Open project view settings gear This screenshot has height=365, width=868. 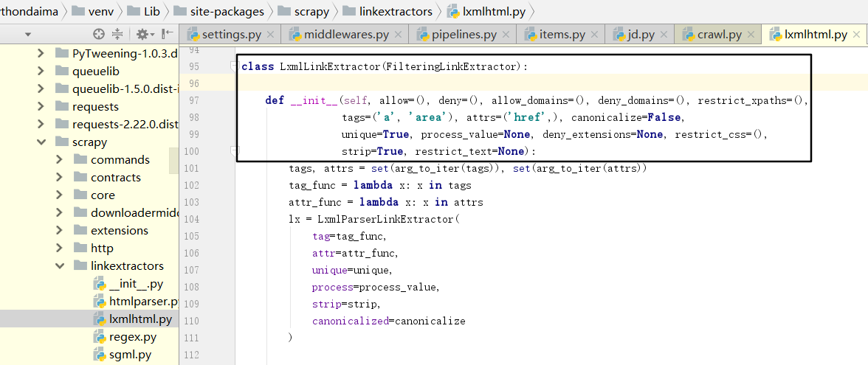145,34
